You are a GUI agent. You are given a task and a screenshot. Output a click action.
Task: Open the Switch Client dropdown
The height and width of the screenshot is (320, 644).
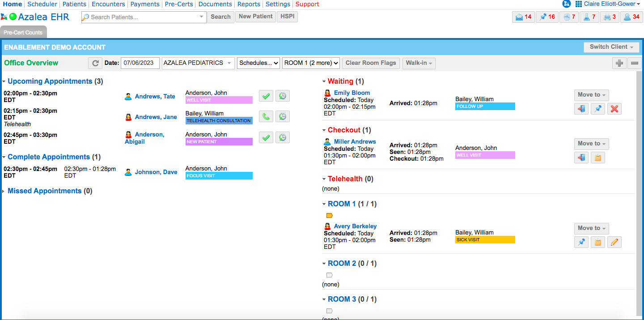(x=611, y=47)
